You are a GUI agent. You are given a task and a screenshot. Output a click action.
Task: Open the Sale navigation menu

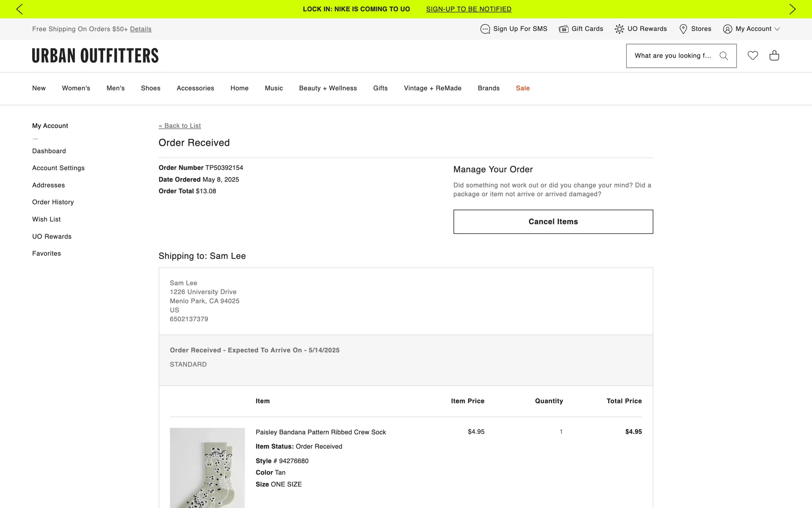click(523, 88)
